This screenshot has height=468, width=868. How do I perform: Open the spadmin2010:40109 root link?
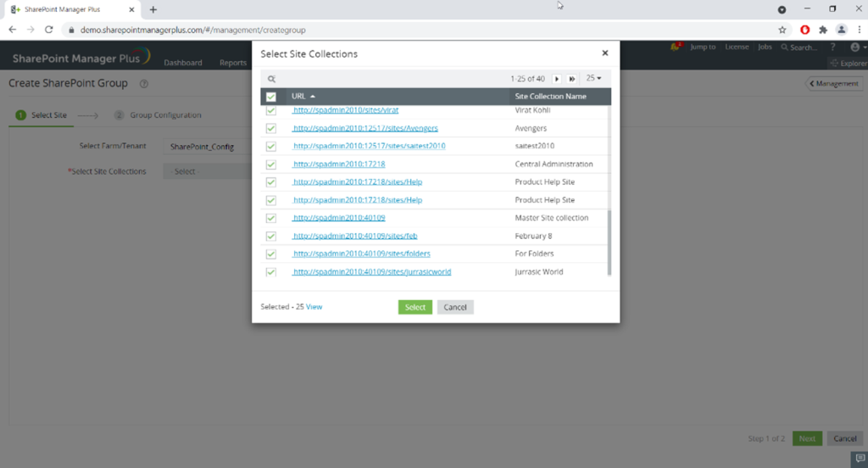[339, 218]
